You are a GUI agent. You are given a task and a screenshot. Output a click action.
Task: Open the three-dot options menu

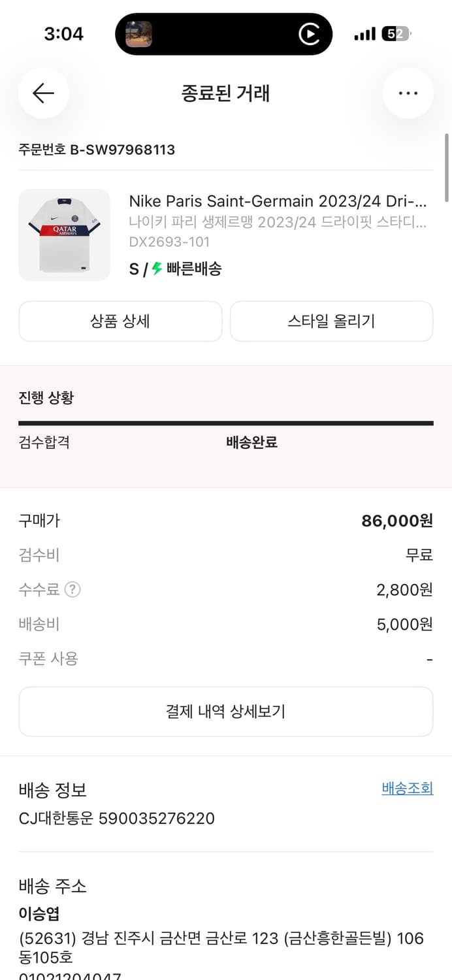[408, 93]
